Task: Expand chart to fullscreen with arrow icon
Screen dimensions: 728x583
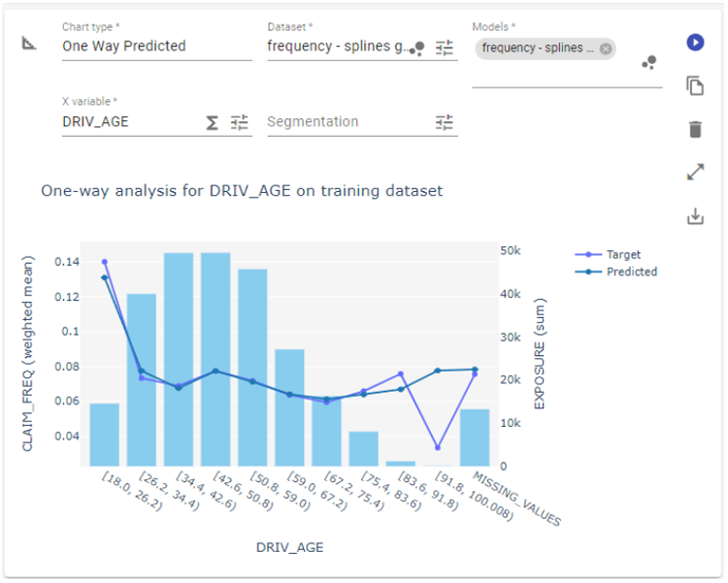Action: [x=694, y=173]
